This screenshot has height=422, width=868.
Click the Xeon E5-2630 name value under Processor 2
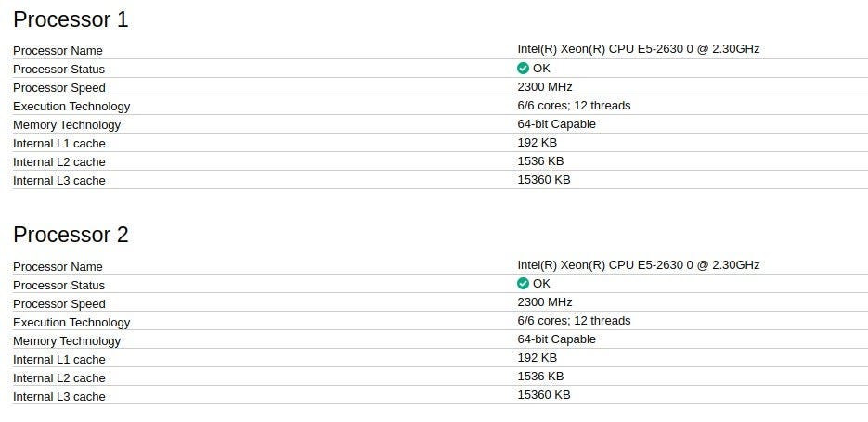tap(638, 265)
